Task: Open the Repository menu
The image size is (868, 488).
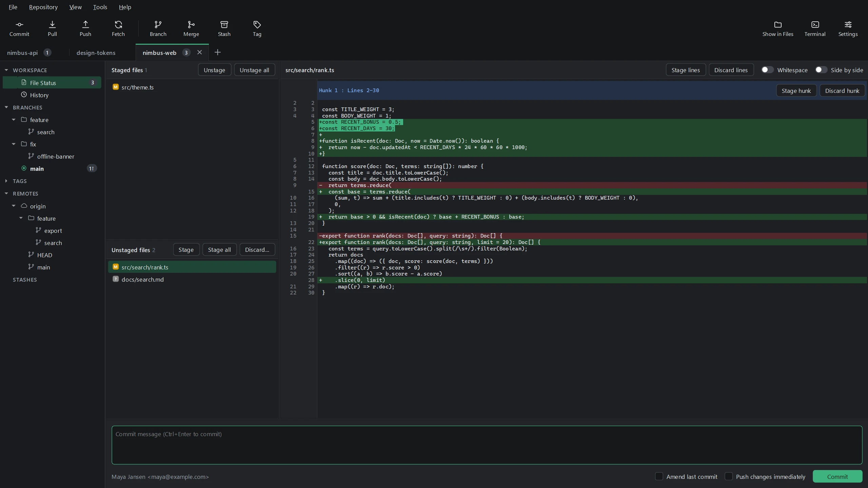Action: [43, 7]
